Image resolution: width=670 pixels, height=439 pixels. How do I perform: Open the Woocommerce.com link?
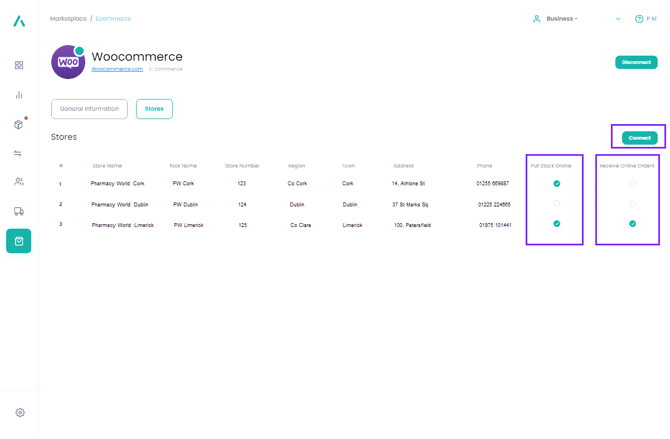pyautogui.click(x=117, y=69)
